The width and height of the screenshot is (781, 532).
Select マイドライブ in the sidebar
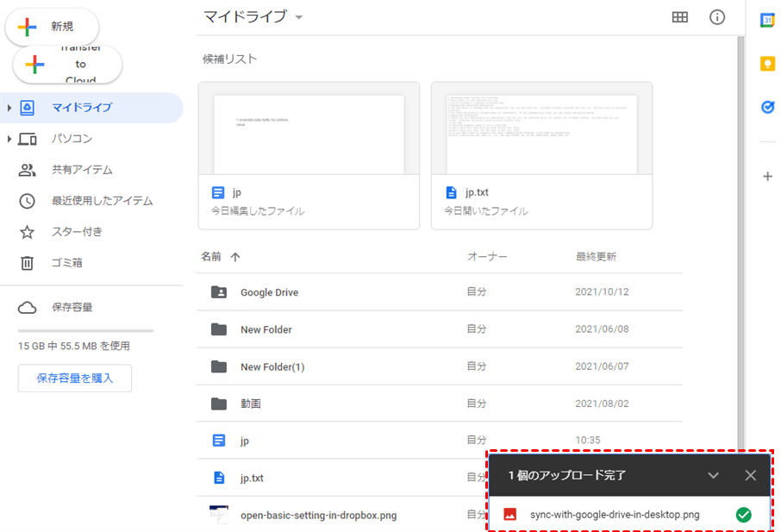click(91, 108)
